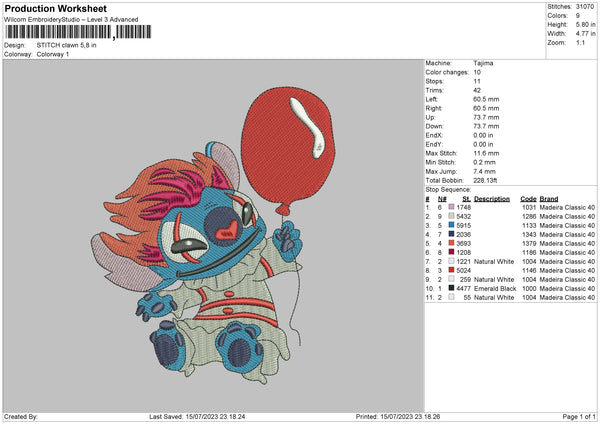Screen dimensions: 600x424
Task: Click the stitch count '1748'
Action: pos(463,207)
